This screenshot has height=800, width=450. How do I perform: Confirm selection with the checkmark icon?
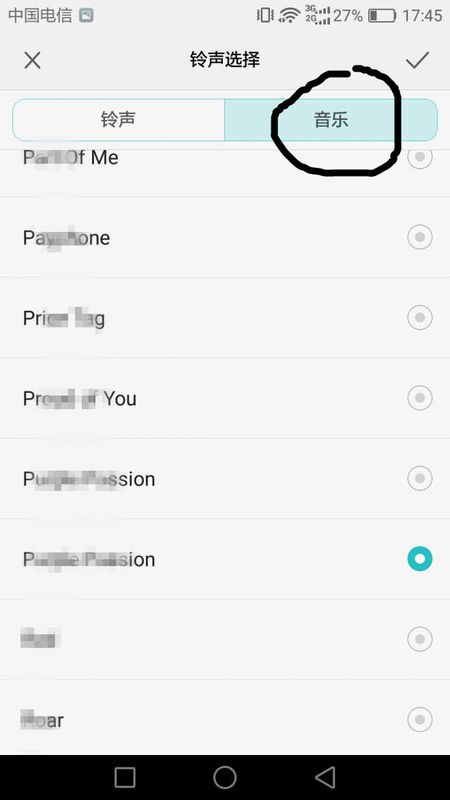pos(417,60)
